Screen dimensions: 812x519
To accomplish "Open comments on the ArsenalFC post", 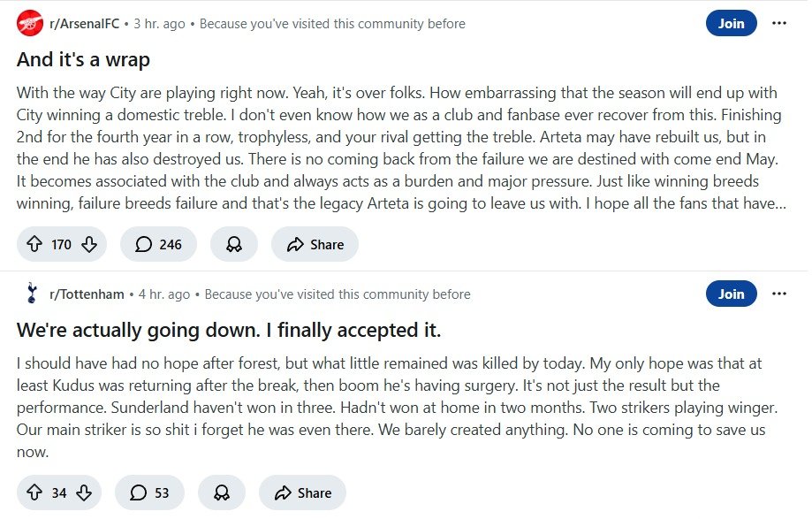I will tap(159, 245).
